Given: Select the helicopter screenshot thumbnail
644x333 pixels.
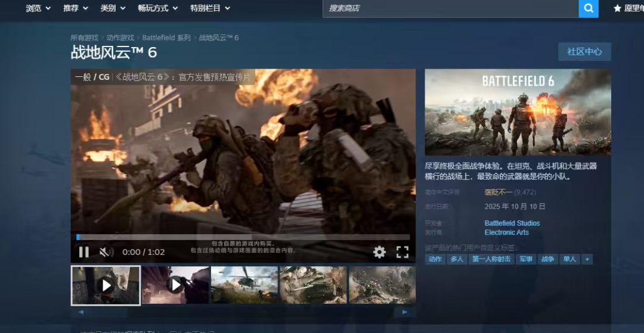Looking at the screenshot, I should pyautogui.click(x=244, y=285).
